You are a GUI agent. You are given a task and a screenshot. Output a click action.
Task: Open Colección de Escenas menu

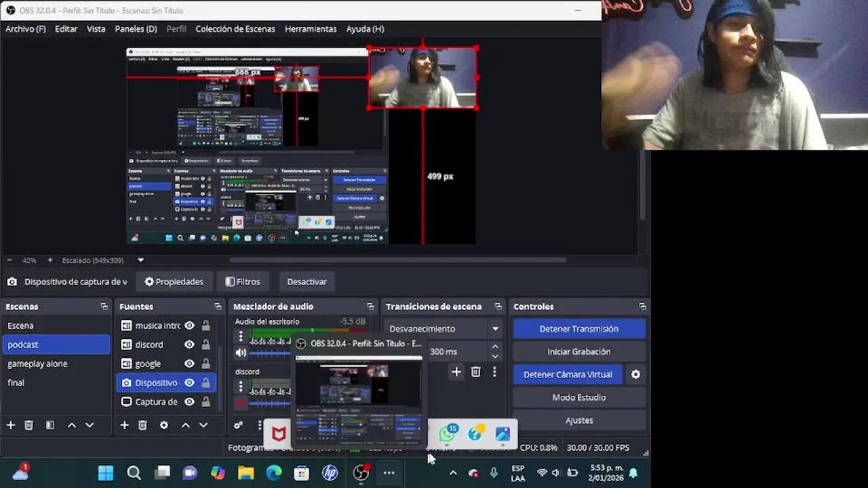coord(235,28)
